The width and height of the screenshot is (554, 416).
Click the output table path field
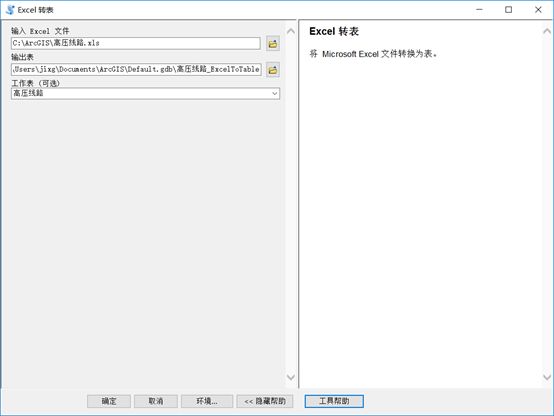pyautogui.click(x=136, y=69)
